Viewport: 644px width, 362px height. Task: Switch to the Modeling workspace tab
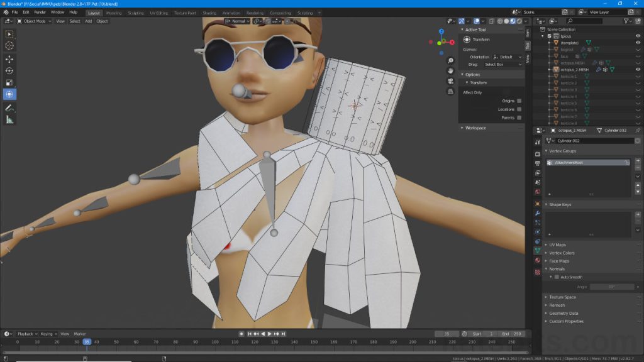tap(114, 12)
